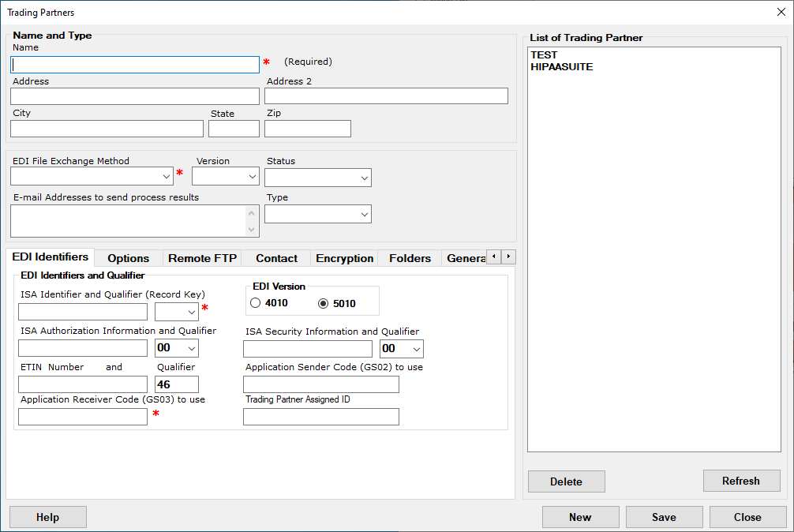This screenshot has width=794, height=532.
Task: Focus the City input field
Action: coord(107,129)
